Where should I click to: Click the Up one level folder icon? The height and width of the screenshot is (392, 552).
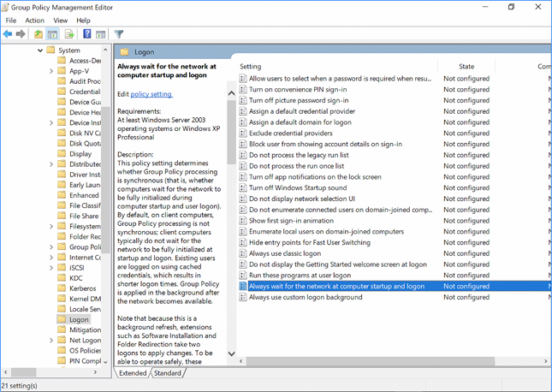tap(39, 34)
